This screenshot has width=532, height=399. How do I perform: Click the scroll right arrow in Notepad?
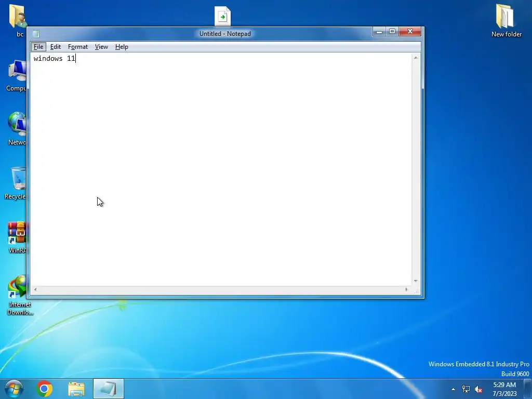pos(406,289)
